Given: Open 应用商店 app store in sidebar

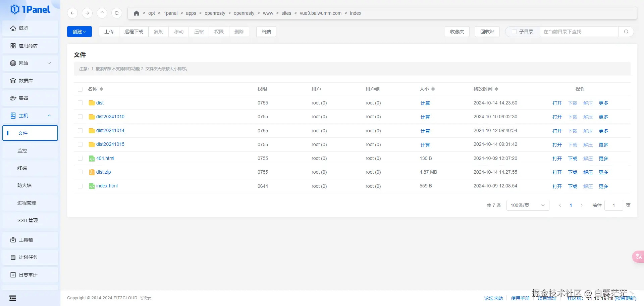Looking at the screenshot, I should point(30,46).
